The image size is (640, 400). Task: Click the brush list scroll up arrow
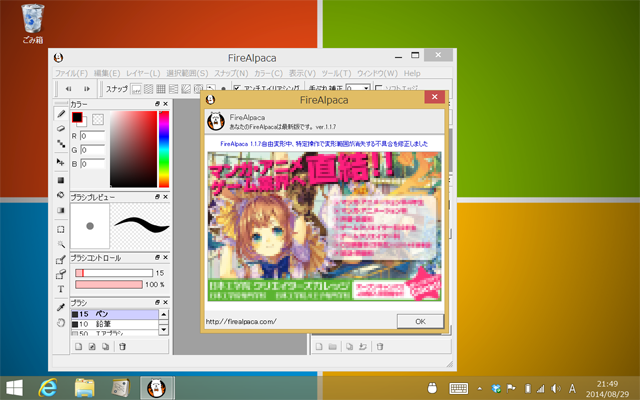pos(163,314)
